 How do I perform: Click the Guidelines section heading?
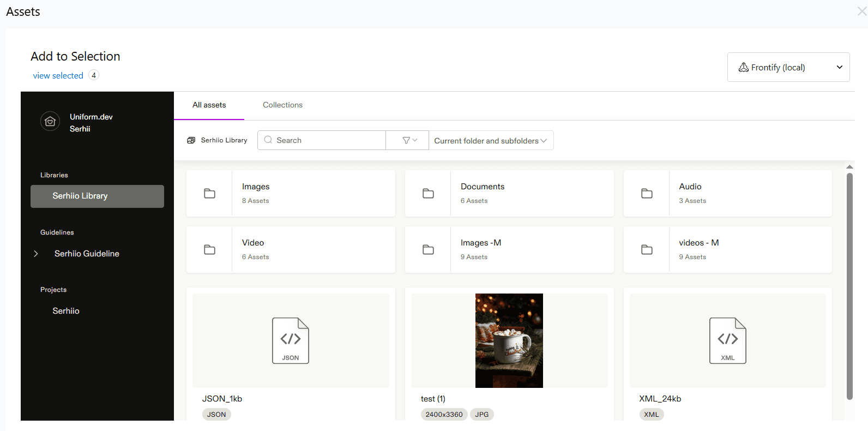[57, 232]
